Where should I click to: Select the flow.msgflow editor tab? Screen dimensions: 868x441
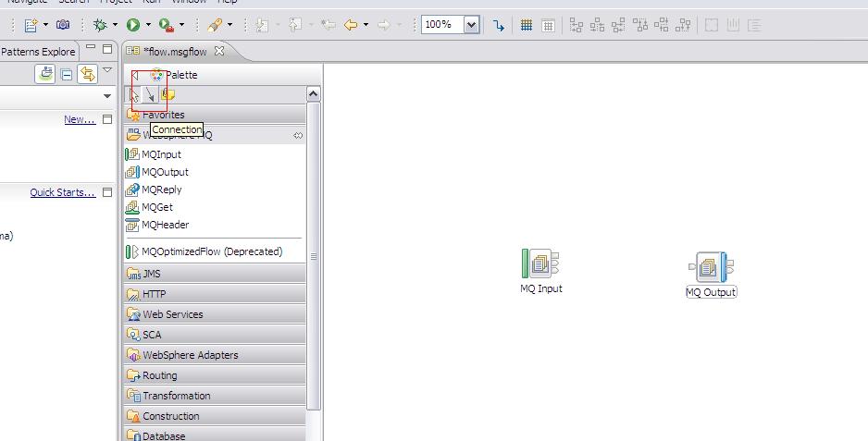point(175,52)
